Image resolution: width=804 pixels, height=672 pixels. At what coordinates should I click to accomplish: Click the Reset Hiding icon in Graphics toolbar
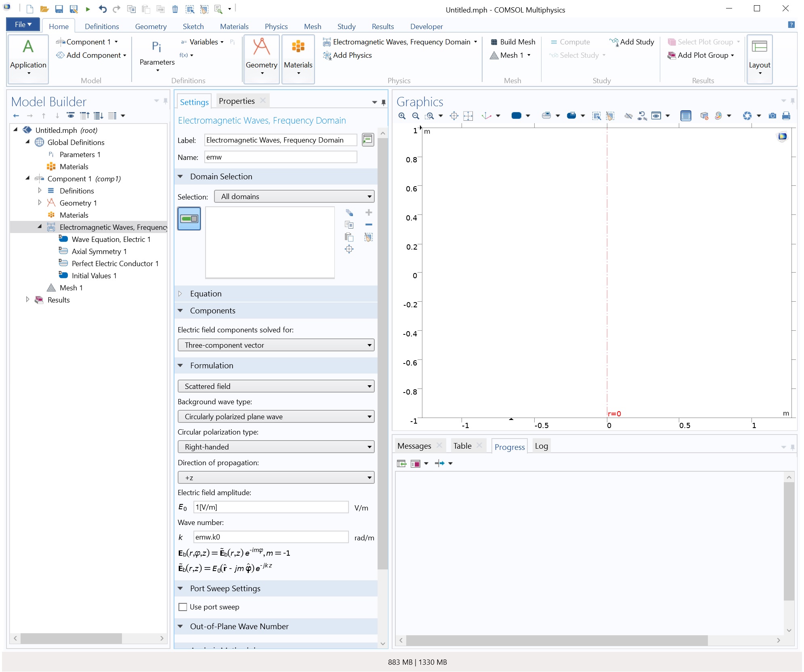[x=642, y=116]
